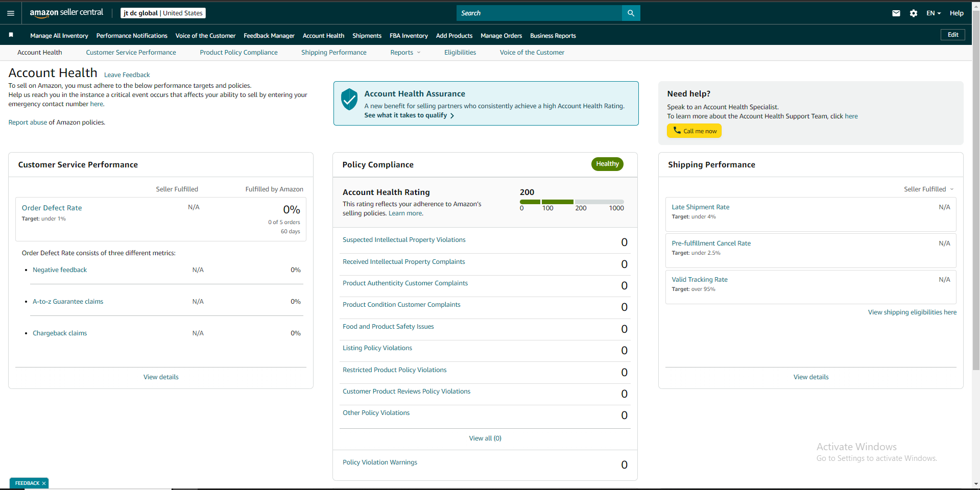980x490 pixels.
Task: Open the EN language dropdown
Action: click(934, 13)
